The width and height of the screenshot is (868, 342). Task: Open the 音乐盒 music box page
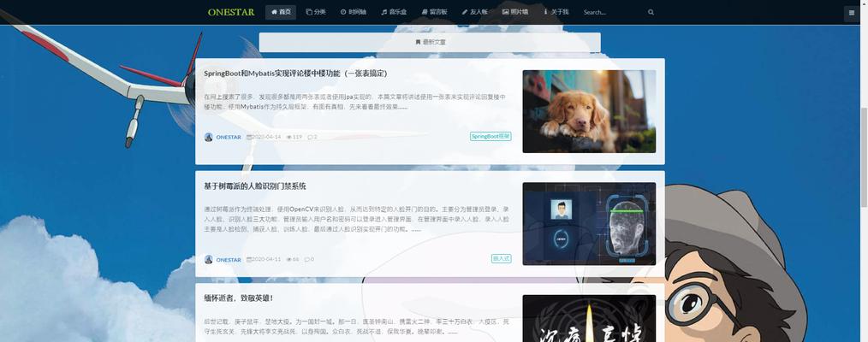tap(394, 12)
